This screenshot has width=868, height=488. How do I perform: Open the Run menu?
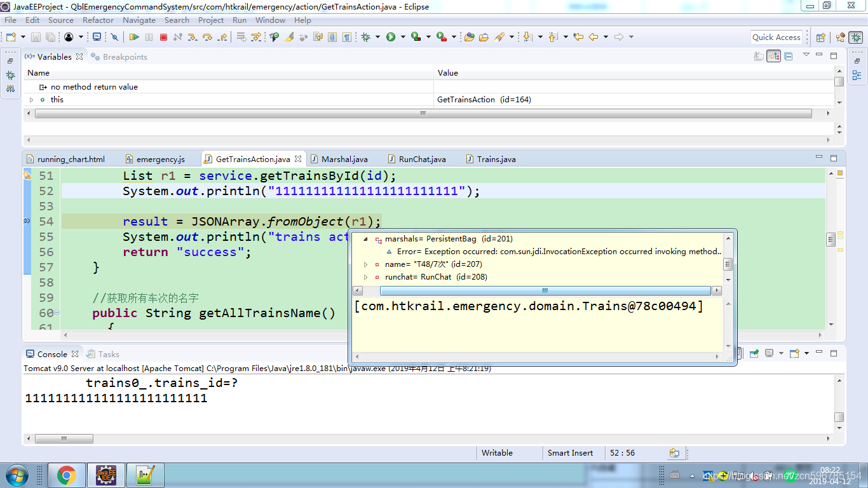[240, 20]
